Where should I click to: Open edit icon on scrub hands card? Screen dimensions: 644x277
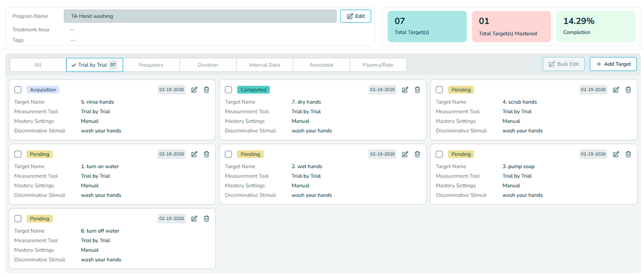tap(616, 90)
